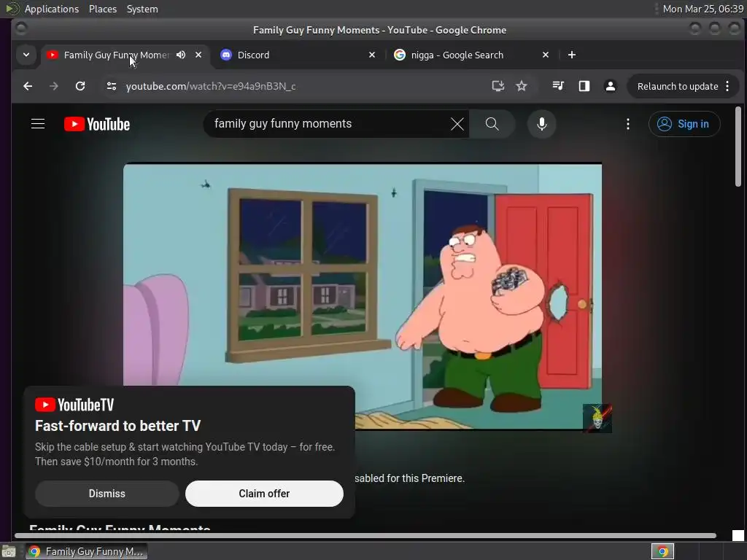This screenshot has width=747, height=560.
Task: Install app icon in address bar
Action: (498, 86)
